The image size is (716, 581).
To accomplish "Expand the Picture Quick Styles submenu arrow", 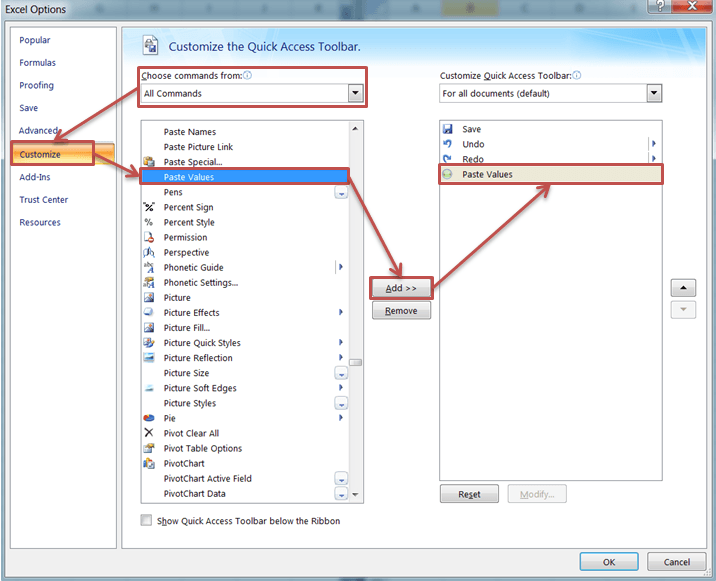I will [341, 343].
